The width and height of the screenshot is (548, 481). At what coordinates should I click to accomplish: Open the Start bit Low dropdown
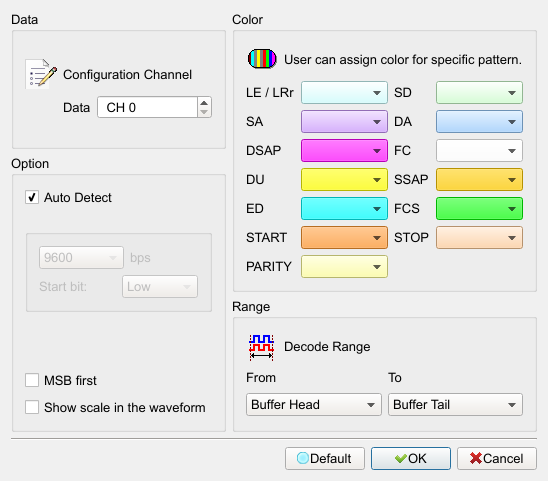[x=160, y=287]
